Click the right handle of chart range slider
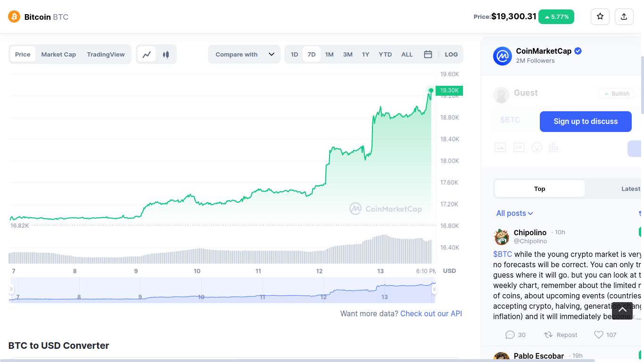The width and height of the screenshot is (644, 362). (x=434, y=289)
